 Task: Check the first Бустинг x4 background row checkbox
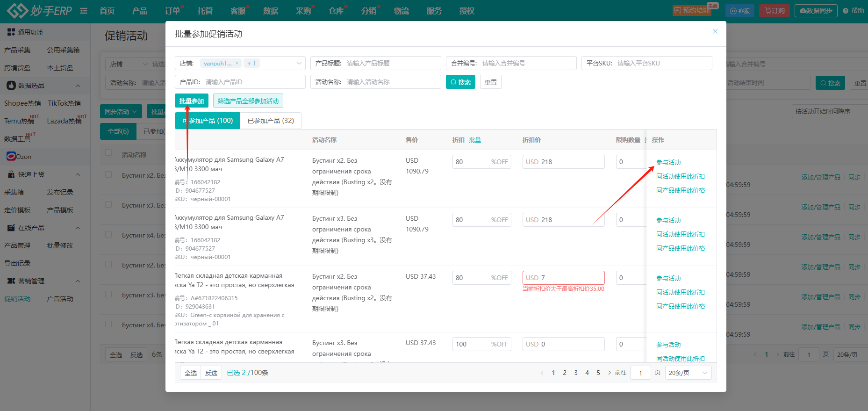[108, 234]
